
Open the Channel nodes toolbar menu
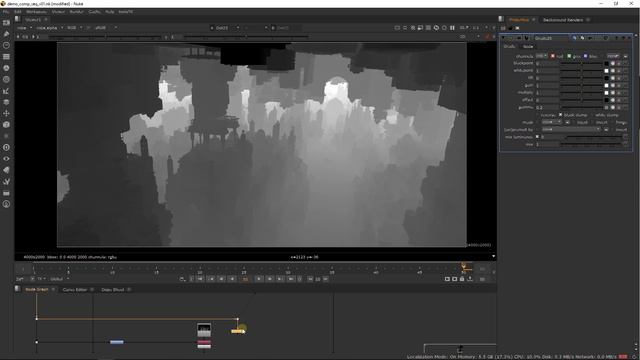point(6,57)
